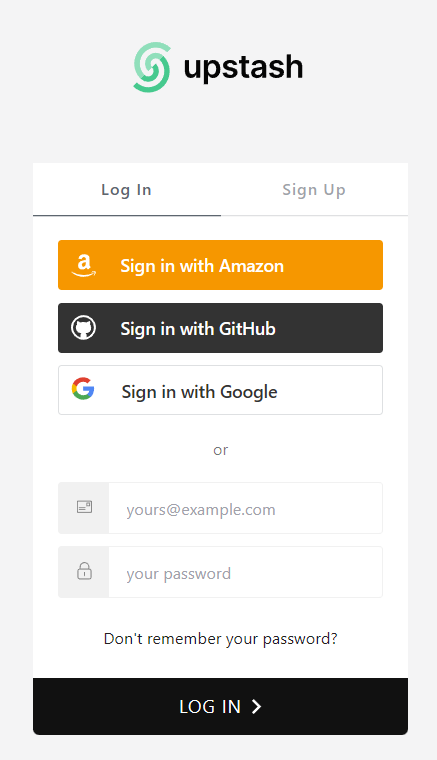The height and width of the screenshot is (760, 437).
Task: Switch to the Sign Up tab
Action: click(314, 190)
